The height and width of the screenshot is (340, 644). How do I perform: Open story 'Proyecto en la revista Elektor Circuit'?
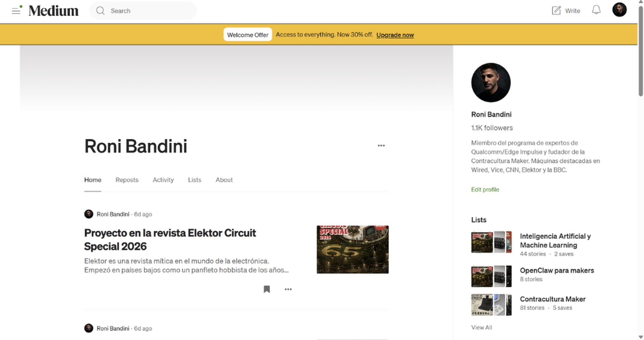[170, 239]
